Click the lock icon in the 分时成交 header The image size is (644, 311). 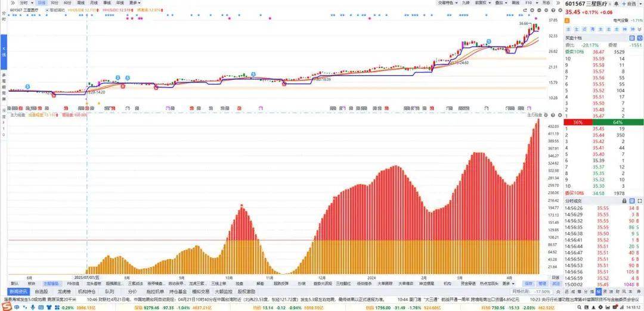pyautogui.click(x=625, y=201)
